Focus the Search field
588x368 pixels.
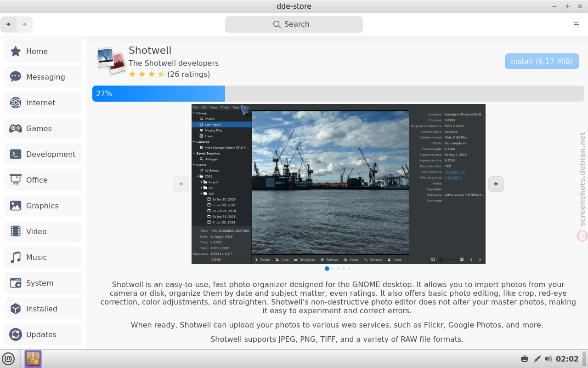click(294, 24)
